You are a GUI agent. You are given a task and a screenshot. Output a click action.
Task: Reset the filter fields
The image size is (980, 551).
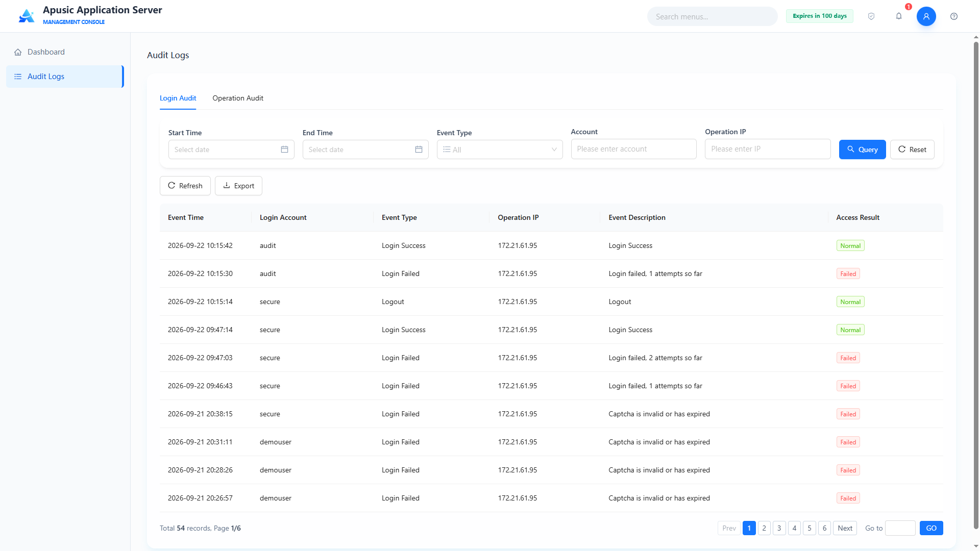point(912,149)
